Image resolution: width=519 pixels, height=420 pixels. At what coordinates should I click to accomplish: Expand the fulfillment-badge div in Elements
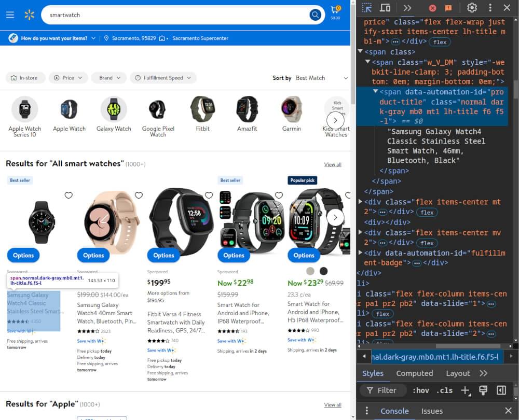pos(359,253)
